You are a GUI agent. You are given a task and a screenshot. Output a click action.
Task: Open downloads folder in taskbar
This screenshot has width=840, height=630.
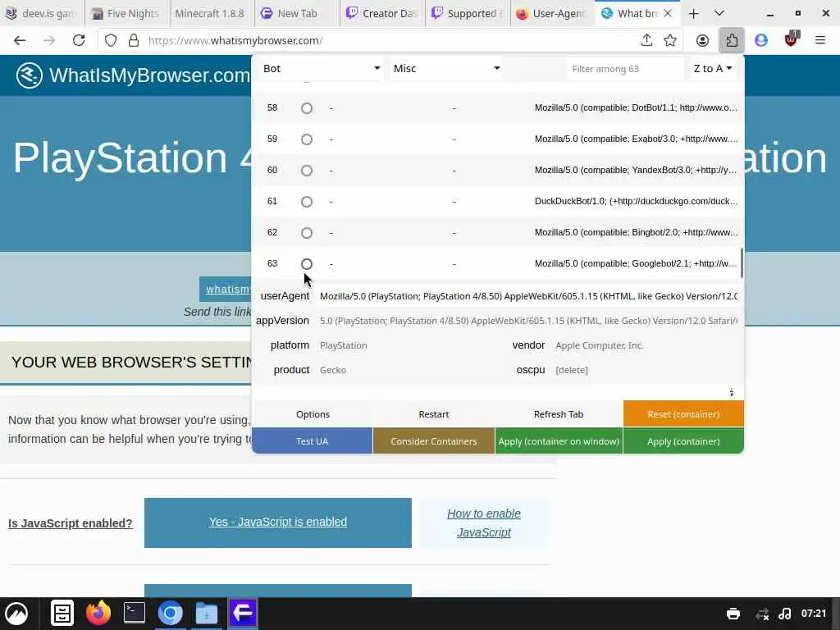(206, 614)
